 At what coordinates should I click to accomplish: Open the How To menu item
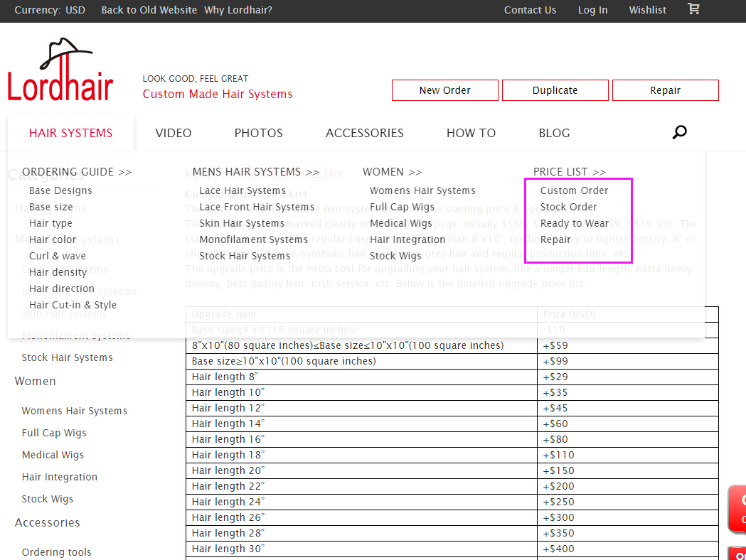point(471,133)
